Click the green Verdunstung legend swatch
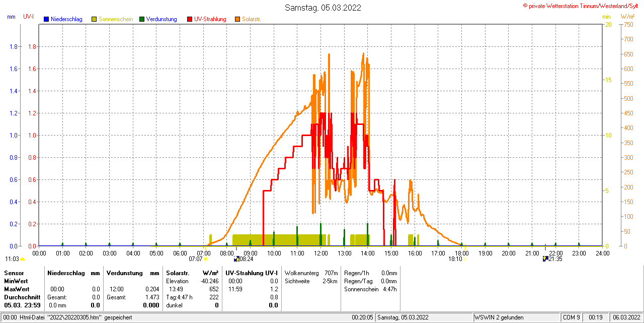This screenshot has height=323, width=644. click(142, 19)
